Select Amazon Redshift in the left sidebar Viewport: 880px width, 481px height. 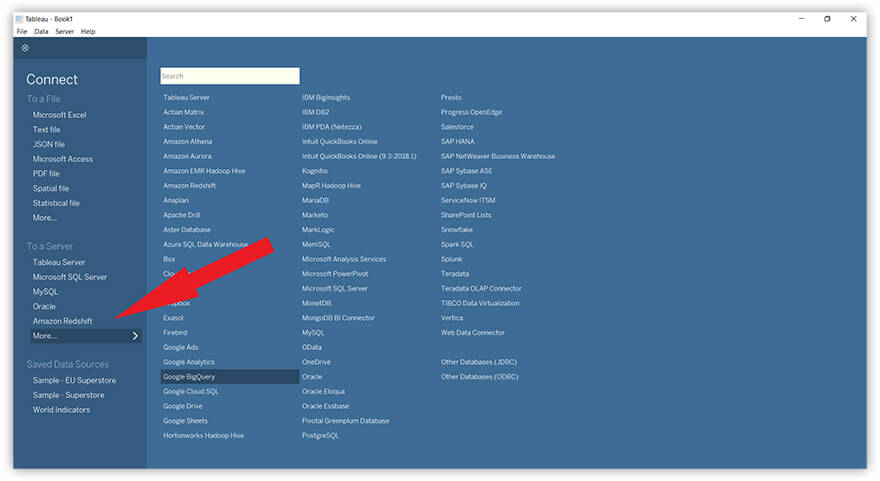(62, 321)
